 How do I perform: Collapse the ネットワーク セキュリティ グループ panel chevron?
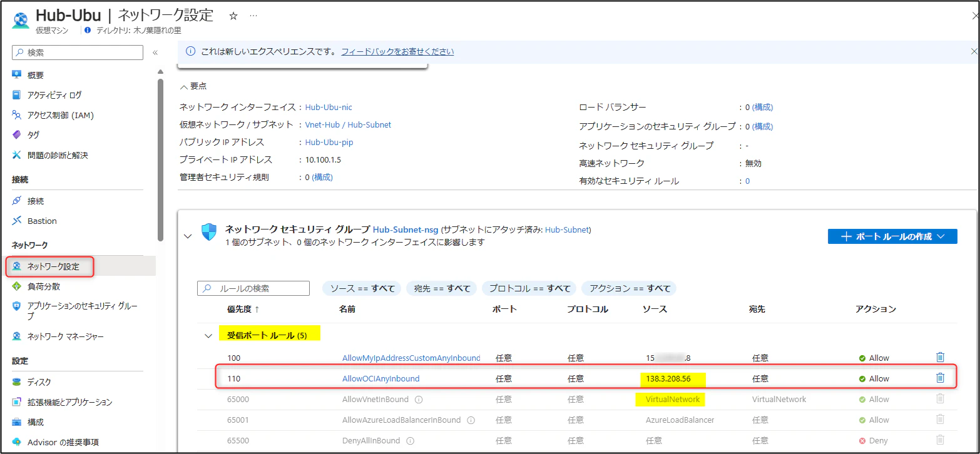click(x=186, y=236)
